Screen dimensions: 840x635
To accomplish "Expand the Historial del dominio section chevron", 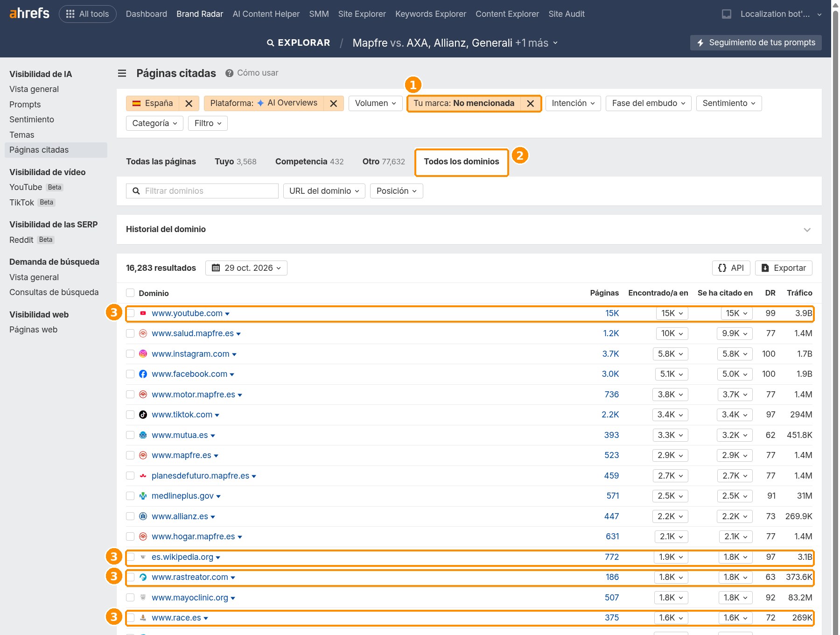I will pos(807,230).
